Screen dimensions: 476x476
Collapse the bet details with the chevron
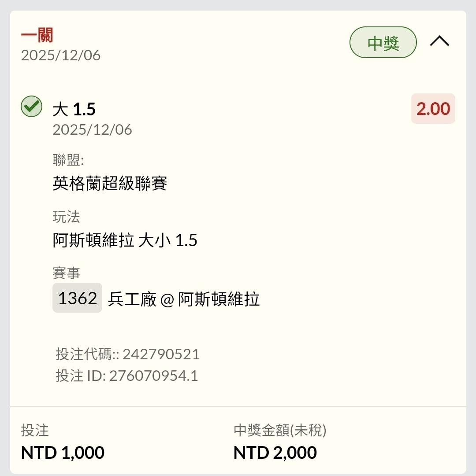[x=439, y=42]
